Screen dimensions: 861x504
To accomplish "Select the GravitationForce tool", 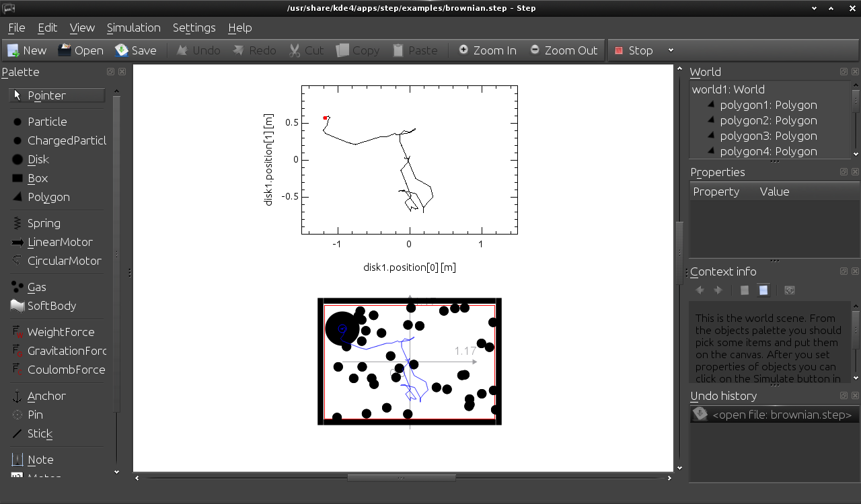I will click(57, 351).
